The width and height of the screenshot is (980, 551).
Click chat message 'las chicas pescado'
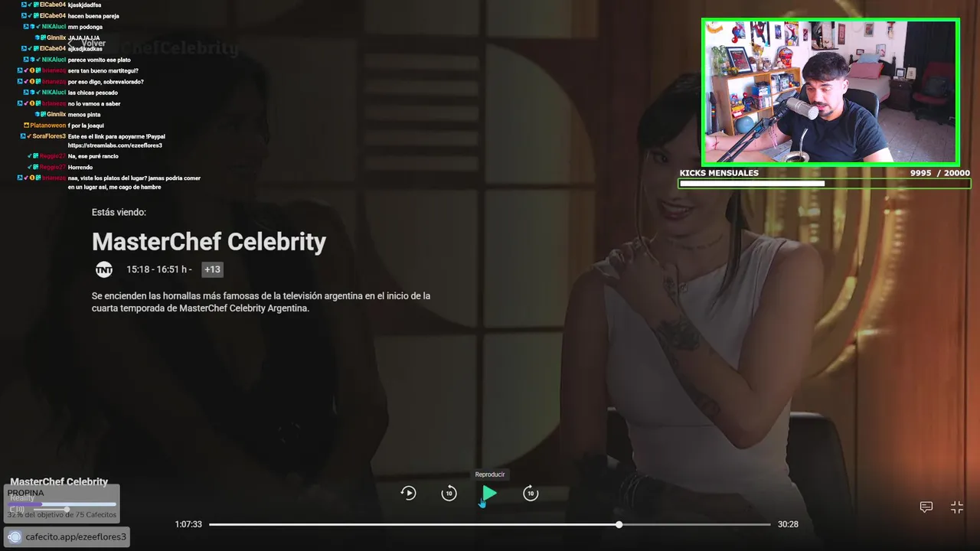pyautogui.click(x=93, y=93)
